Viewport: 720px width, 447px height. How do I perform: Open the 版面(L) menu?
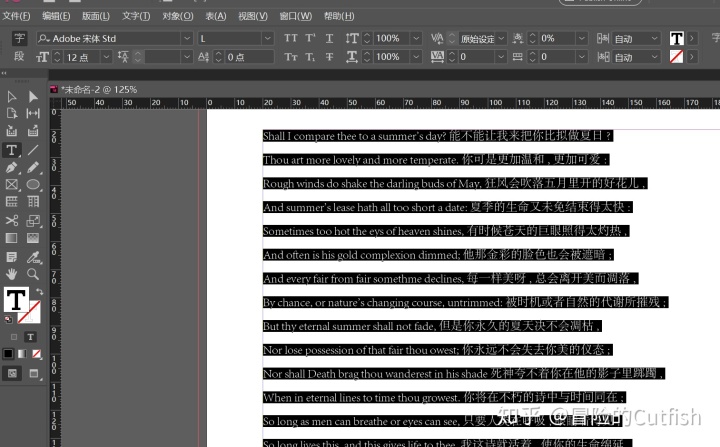(x=96, y=16)
